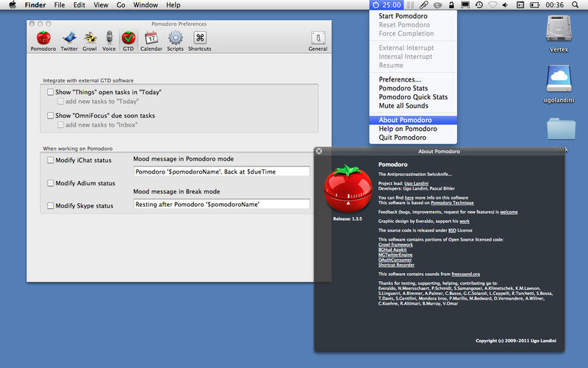The image size is (588, 368).
Task: Choose Pomodoro Stats from the menu
Action: (x=413, y=88)
